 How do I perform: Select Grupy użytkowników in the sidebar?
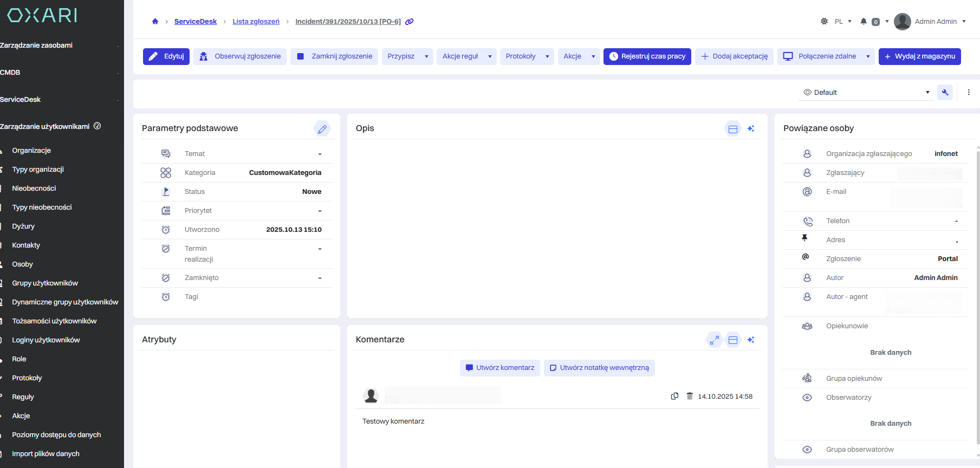coord(45,283)
